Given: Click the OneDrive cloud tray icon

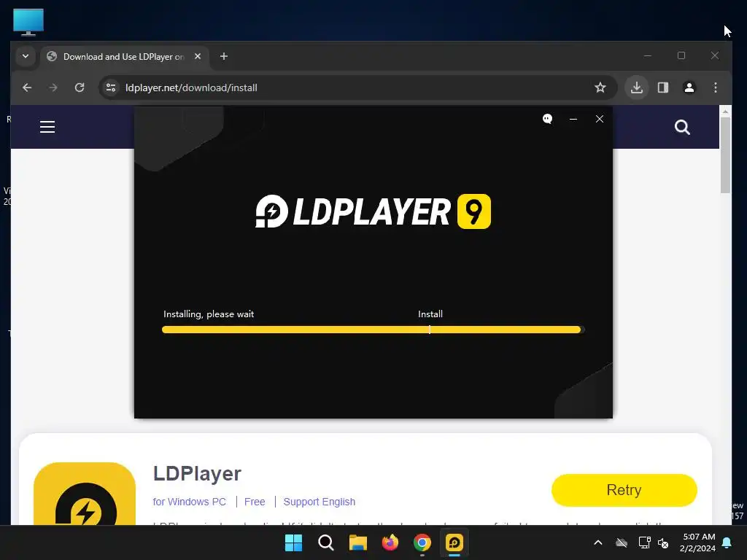Looking at the screenshot, I should [622, 542].
